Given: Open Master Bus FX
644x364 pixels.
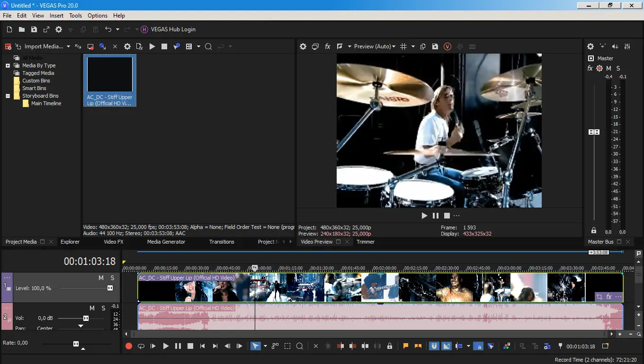Looking at the screenshot, I should click(590, 68).
